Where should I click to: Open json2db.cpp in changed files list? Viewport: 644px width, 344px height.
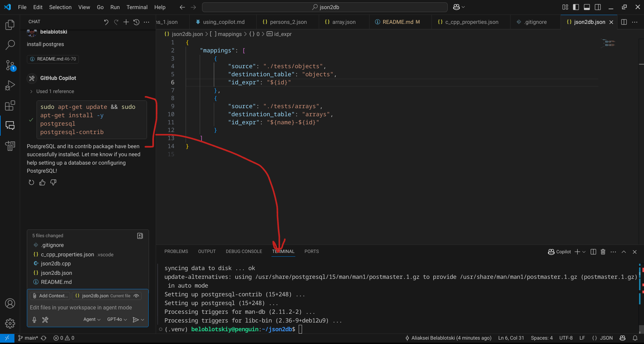(x=56, y=264)
